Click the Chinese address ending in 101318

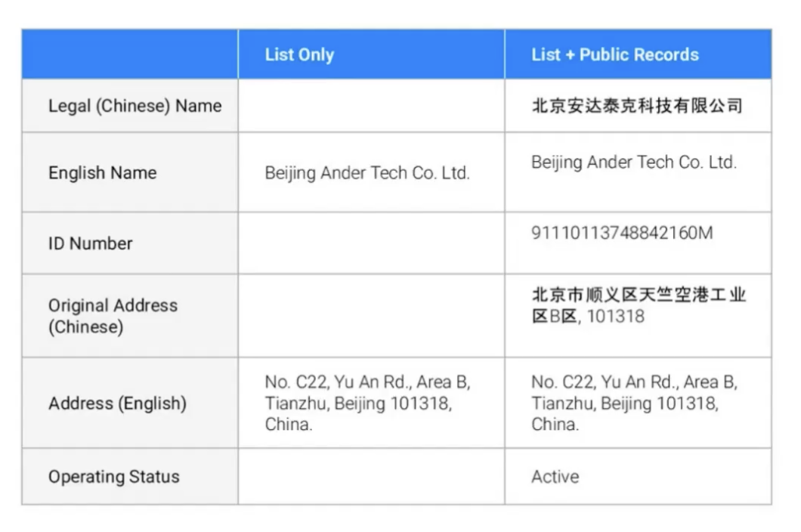tap(638, 305)
